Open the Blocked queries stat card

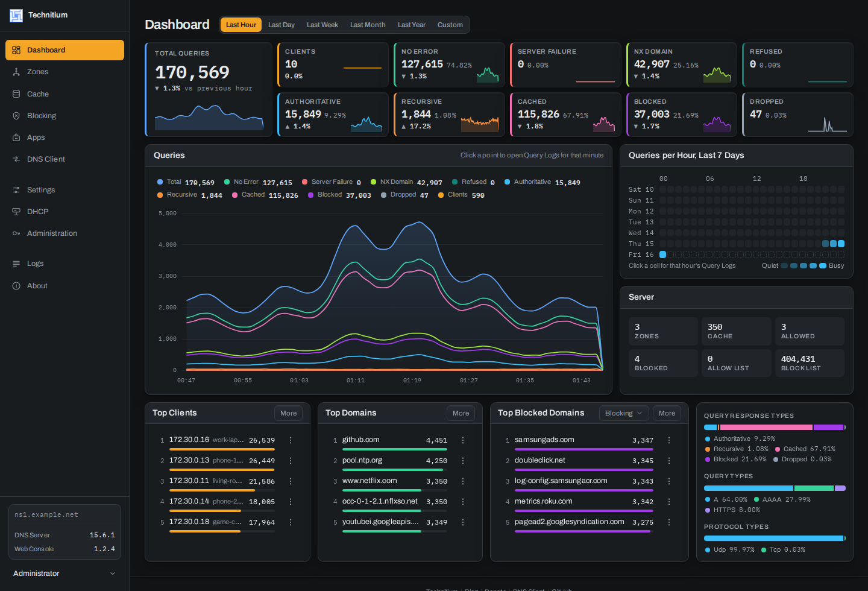point(682,115)
